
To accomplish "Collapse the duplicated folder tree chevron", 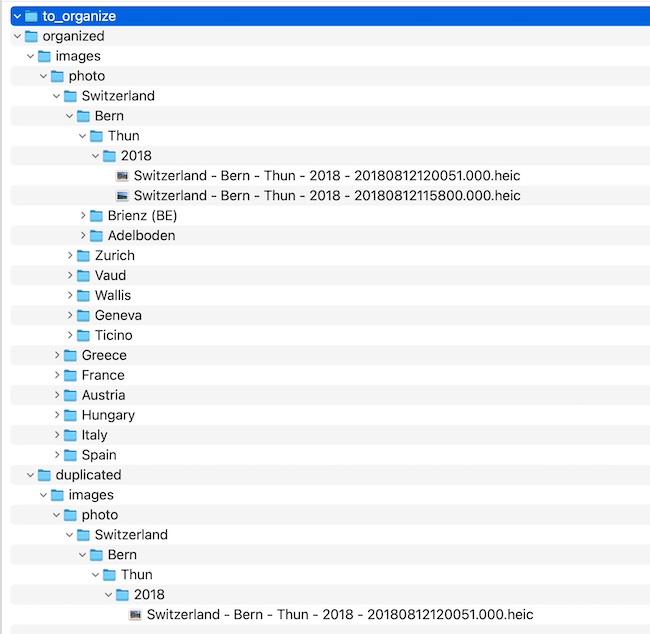I will point(30,475).
